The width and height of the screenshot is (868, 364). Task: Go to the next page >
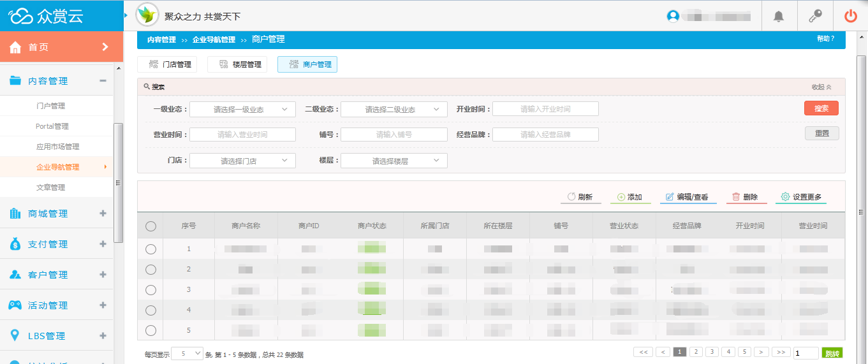pos(761,352)
